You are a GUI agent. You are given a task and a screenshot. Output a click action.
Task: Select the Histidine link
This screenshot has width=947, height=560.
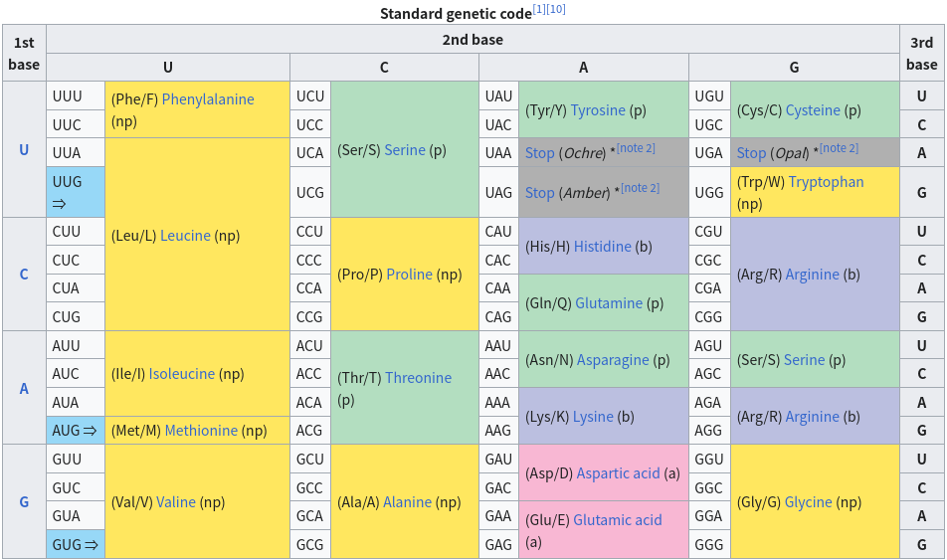coord(602,247)
